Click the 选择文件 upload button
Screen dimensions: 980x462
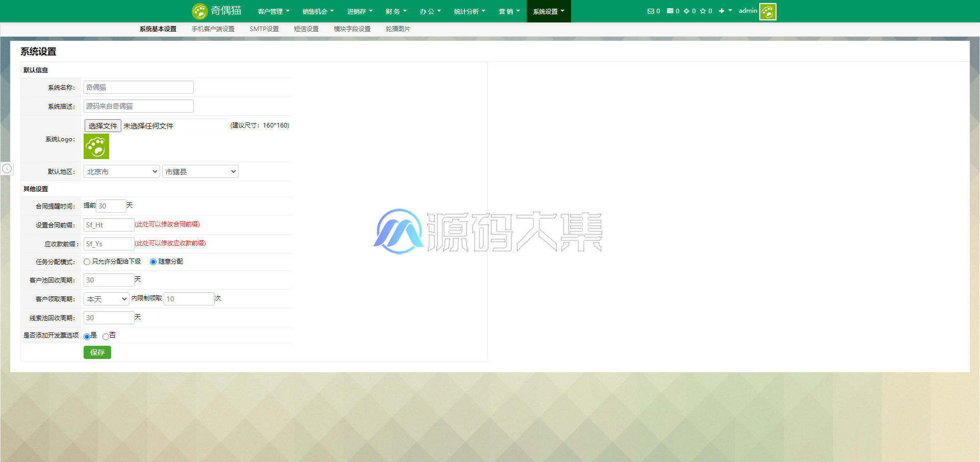point(102,125)
